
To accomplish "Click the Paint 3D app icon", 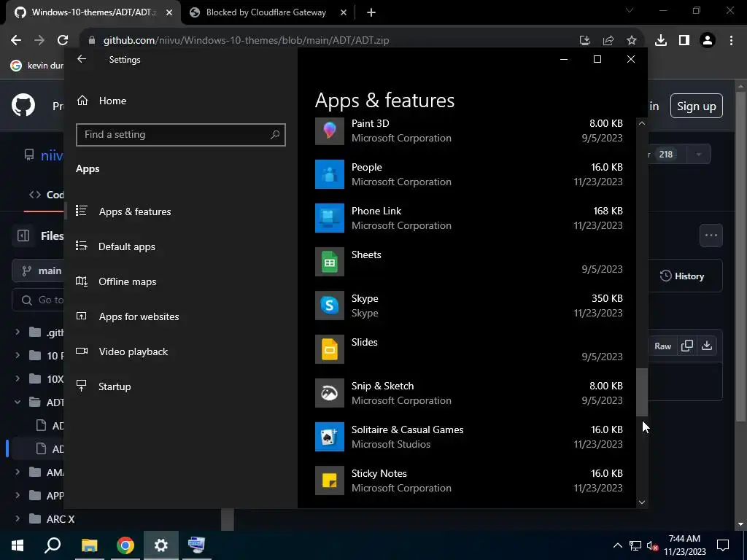I will pos(329,131).
